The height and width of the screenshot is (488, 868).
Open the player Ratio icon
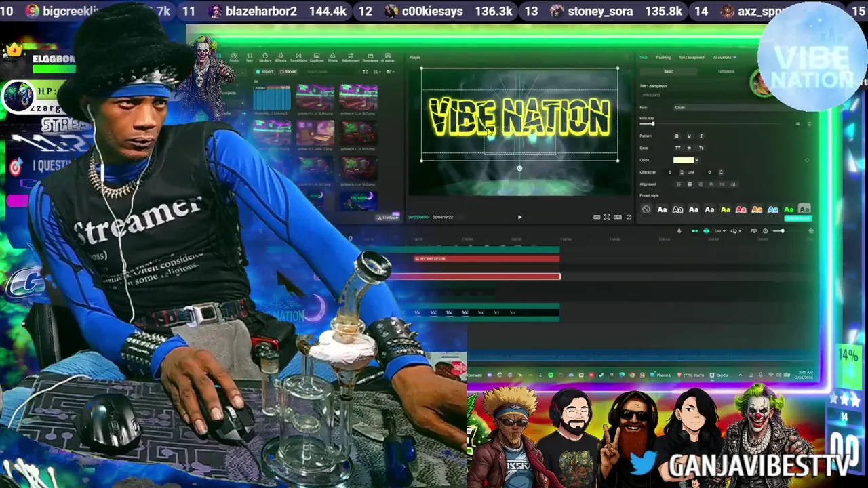coord(618,217)
